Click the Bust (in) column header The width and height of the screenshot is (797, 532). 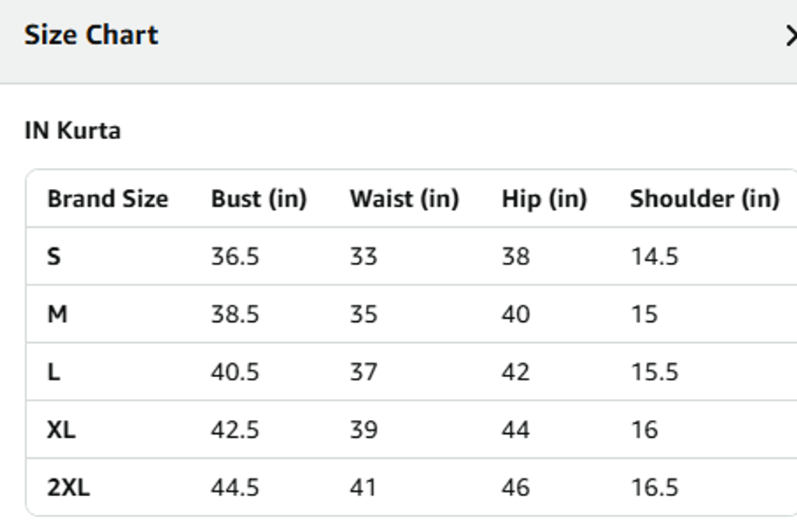[x=258, y=199]
